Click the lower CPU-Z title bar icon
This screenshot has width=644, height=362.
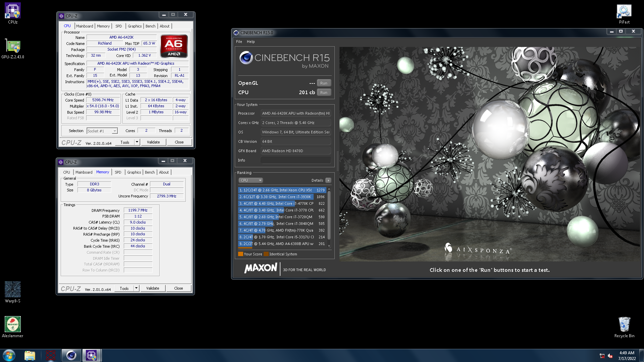coord(61,162)
